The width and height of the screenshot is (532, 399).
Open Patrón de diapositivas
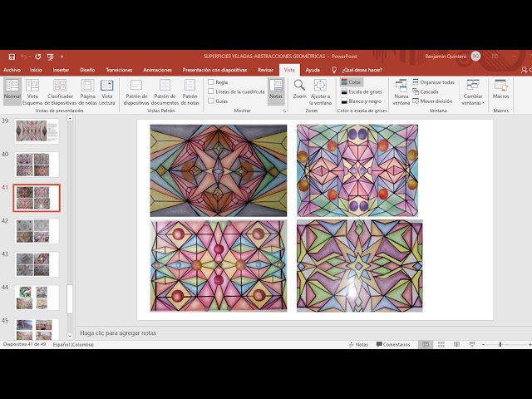tap(136, 91)
